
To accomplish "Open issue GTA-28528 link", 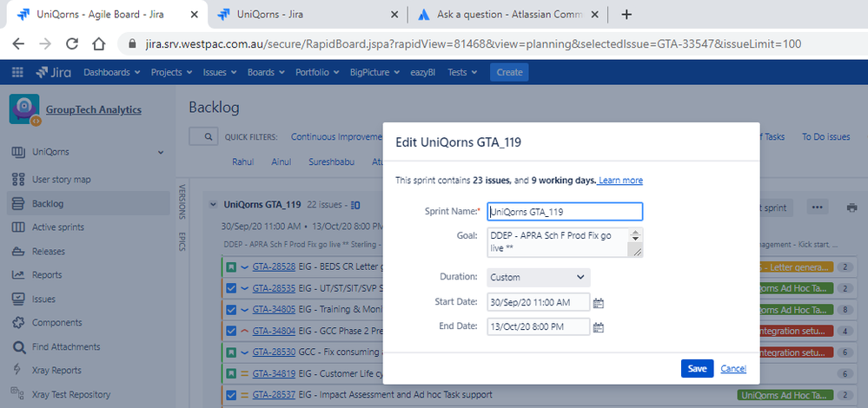I will pyautogui.click(x=274, y=267).
